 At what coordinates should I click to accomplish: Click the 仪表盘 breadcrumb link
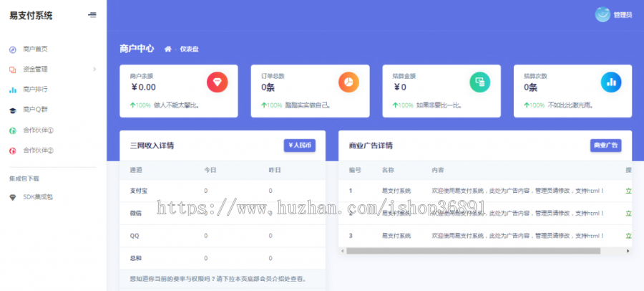[x=189, y=49]
